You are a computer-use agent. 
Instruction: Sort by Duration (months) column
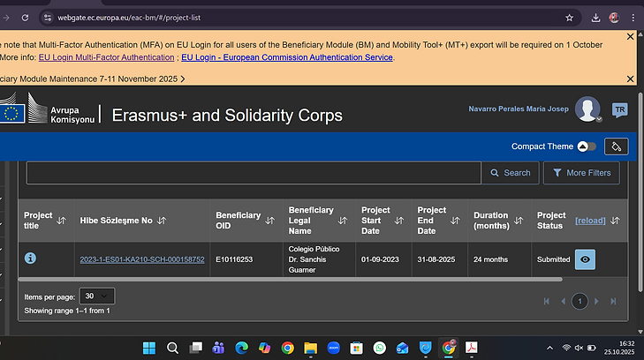click(519, 221)
